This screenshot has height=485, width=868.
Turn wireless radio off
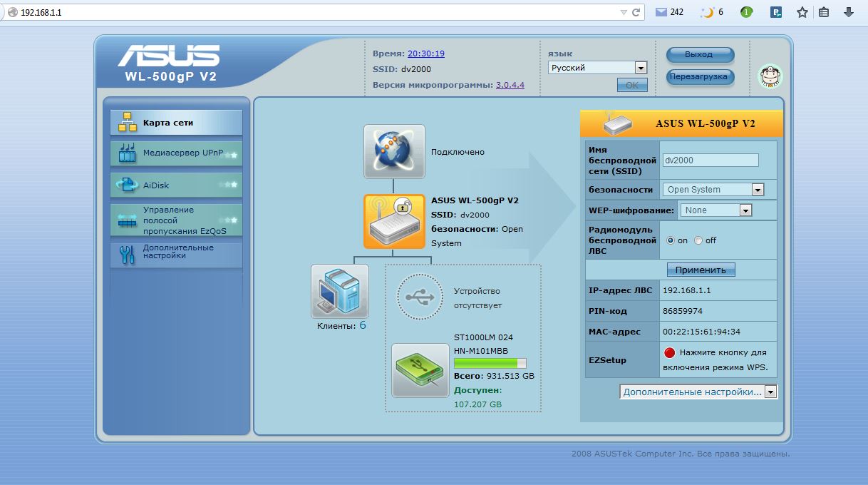coord(698,241)
